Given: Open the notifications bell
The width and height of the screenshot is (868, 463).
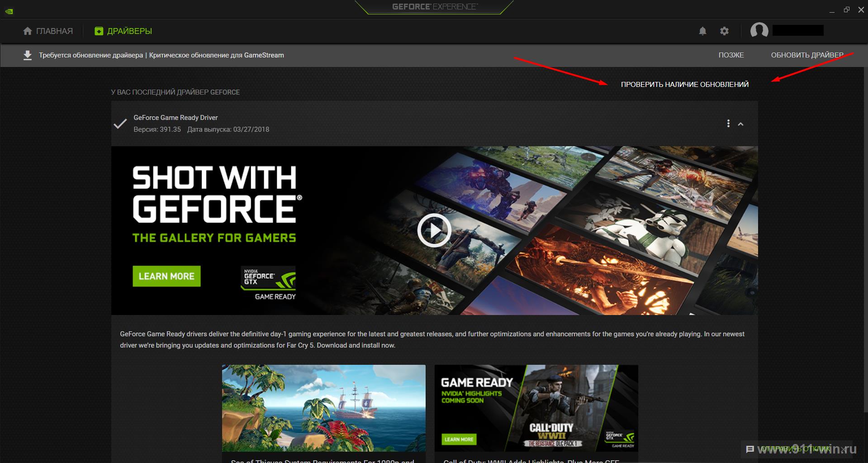Looking at the screenshot, I should [702, 31].
